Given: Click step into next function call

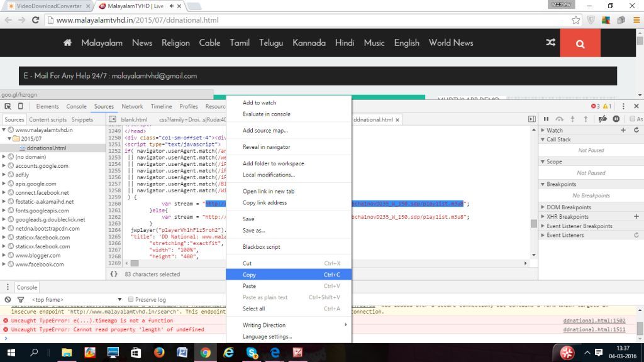Looking at the screenshot, I should tap(572, 119).
